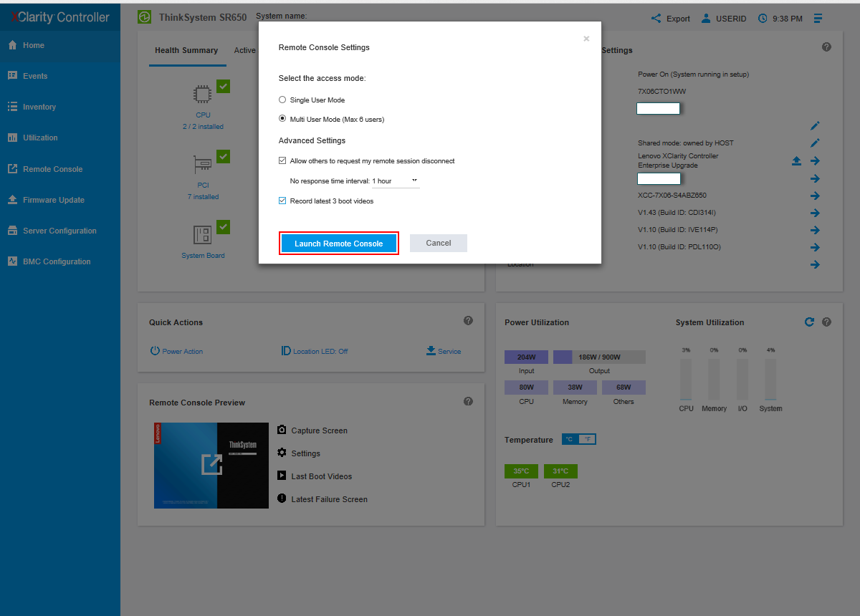860x616 pixels.
Task: Open Latest Failure Screen
Action: [x=322, y=499]
